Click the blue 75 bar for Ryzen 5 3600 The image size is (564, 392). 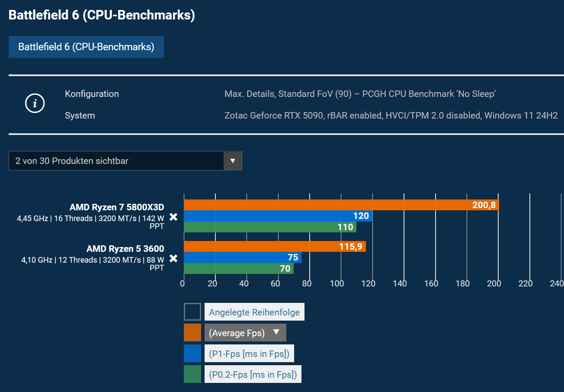pyautogui.click(x=243, y=257)
